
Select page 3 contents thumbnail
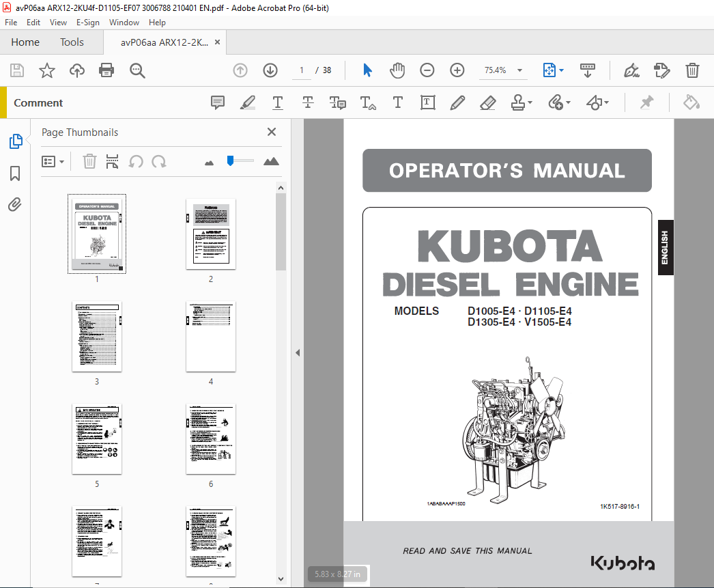click(x=97, y=337)
